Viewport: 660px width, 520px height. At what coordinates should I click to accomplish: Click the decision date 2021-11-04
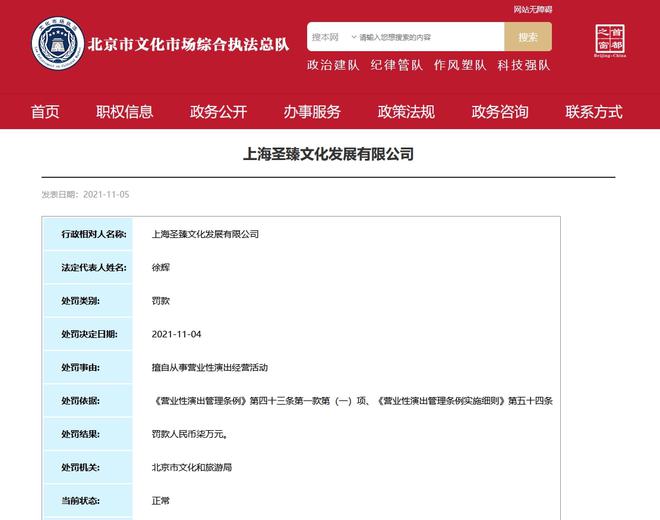click(176, 334)
